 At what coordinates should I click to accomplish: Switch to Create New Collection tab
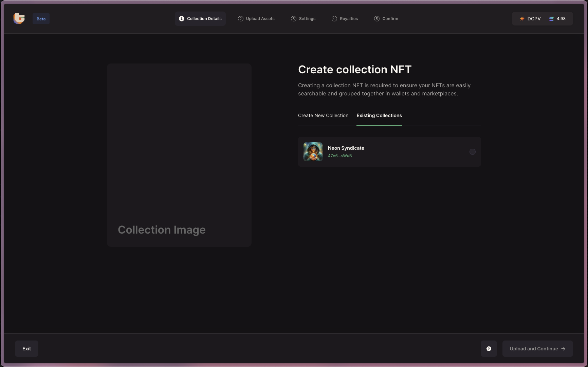point(323,116)
